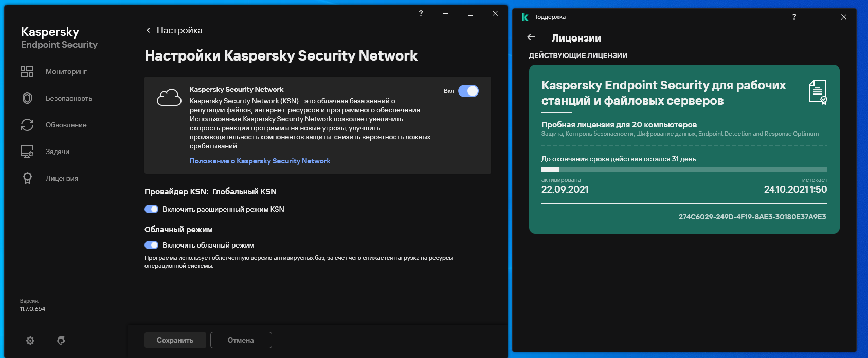Click the Облачный режим heading

(178, 229)
